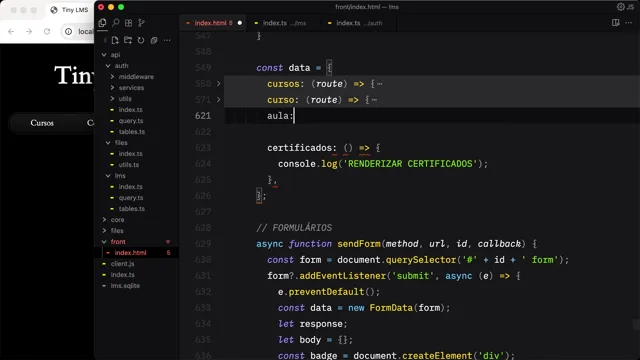The height and width of the screenshot is (360, 640).
Task: Collapse the auth folder
Action: (108, 66)
